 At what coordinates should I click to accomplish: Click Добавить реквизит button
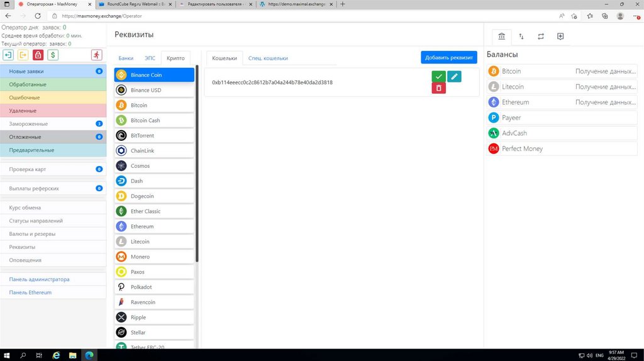449,57
